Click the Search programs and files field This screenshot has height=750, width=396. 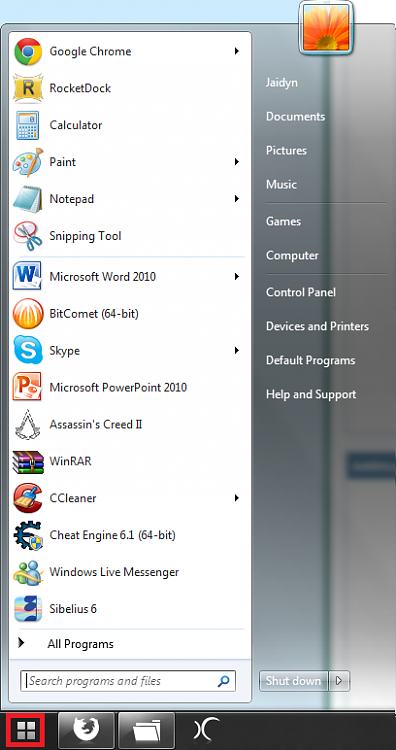click(128, 681)
